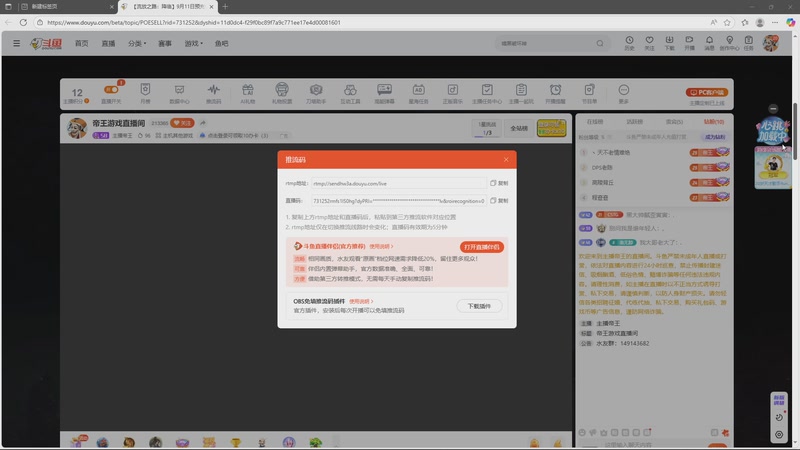Image resolution: width=800 pixels, height=450 pixels.
Task: Switch to the 新建标签页 browser tab
Action: tap(66, 7)
